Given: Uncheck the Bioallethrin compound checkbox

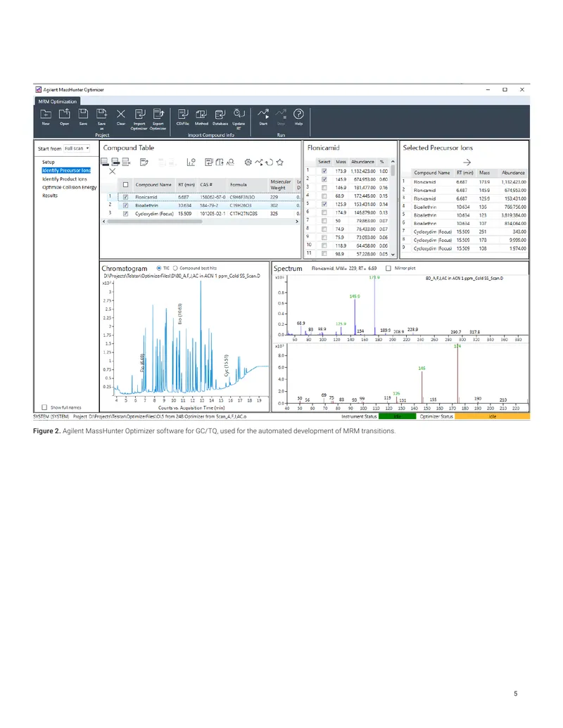Looking at the screenshot, I should [x=125, y=205].
